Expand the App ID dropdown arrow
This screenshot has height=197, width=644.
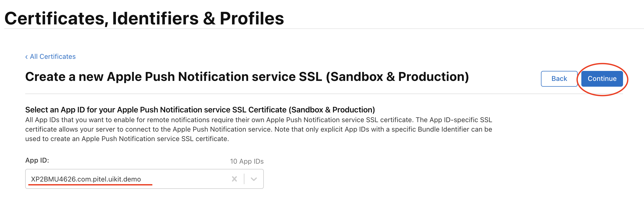point(254,179)
